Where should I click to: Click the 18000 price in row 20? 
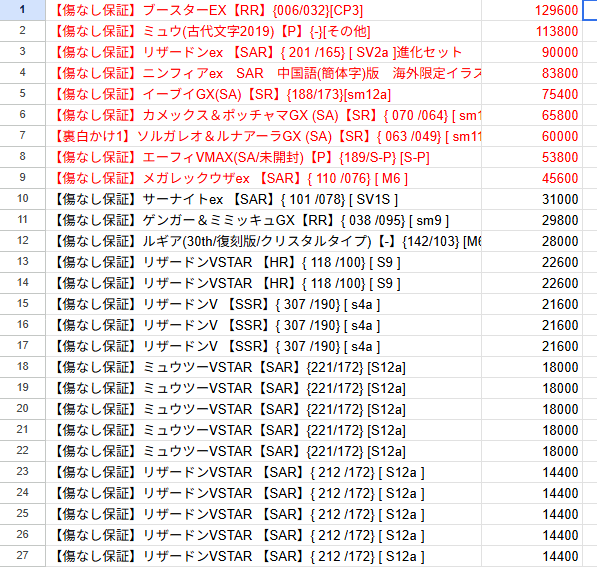(x=560, y=409)
